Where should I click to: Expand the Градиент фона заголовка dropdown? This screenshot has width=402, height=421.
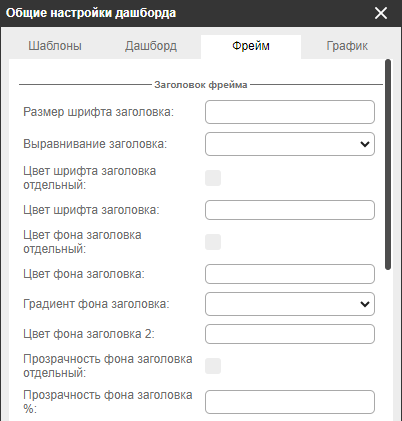pyautogui.click(x=290, y=304)
